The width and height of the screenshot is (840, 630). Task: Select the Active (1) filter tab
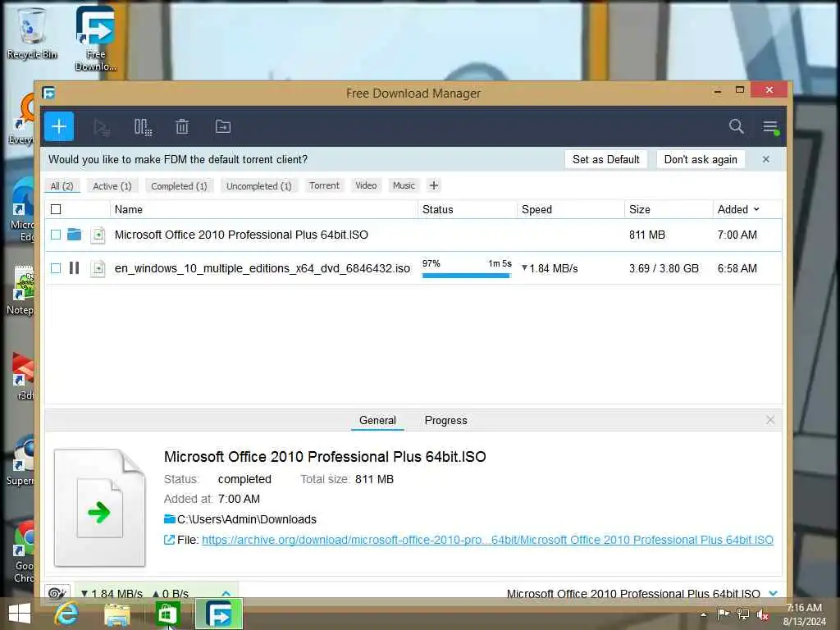point(112,186)
